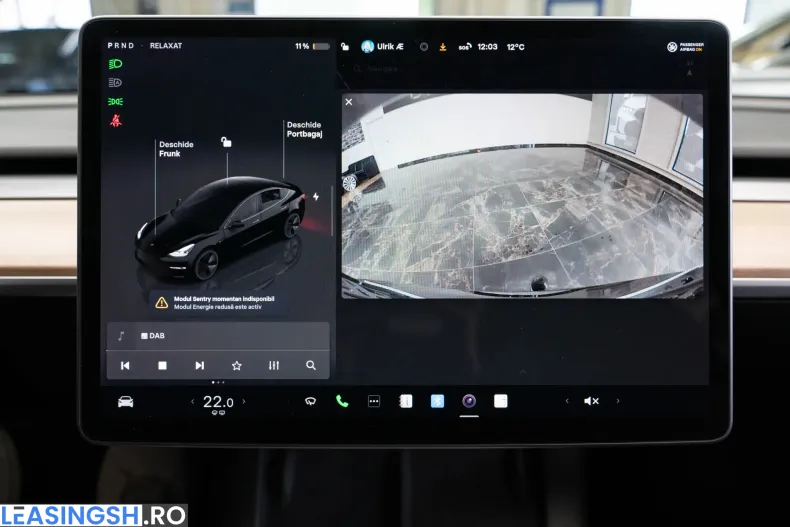Select the DAB media source
This screenshot has height=527, width=790.
[x=153, y=336]
